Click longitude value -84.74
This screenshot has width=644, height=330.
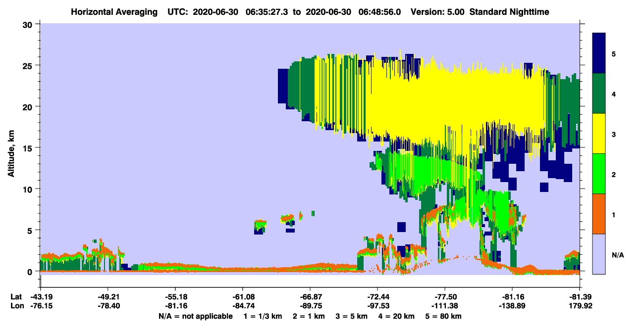coord(243,306)
